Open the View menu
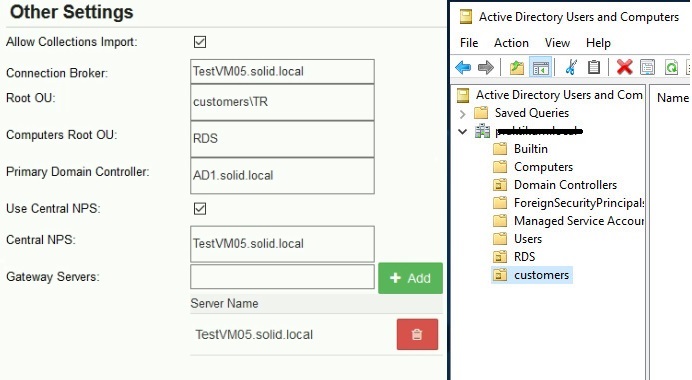Viewport: 692px width, 380px height. 557,43
